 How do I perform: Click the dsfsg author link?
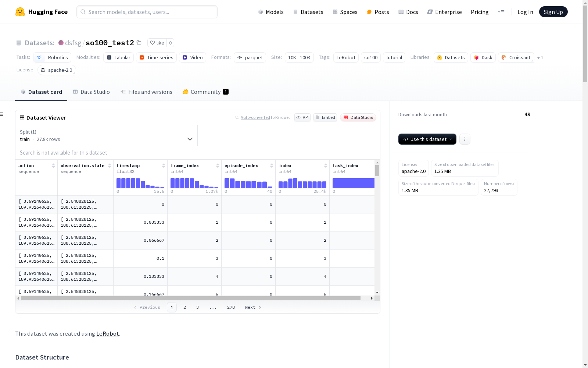click(73, 43)
